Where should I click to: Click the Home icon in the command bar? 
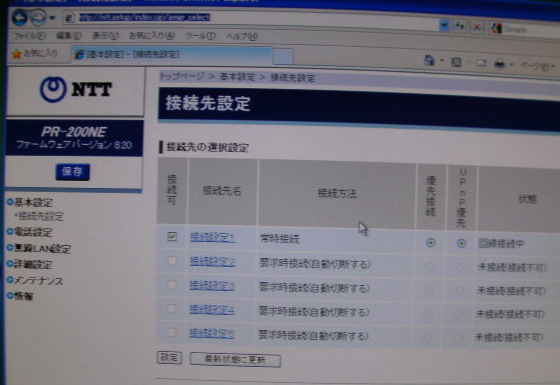tap(429, 60)
